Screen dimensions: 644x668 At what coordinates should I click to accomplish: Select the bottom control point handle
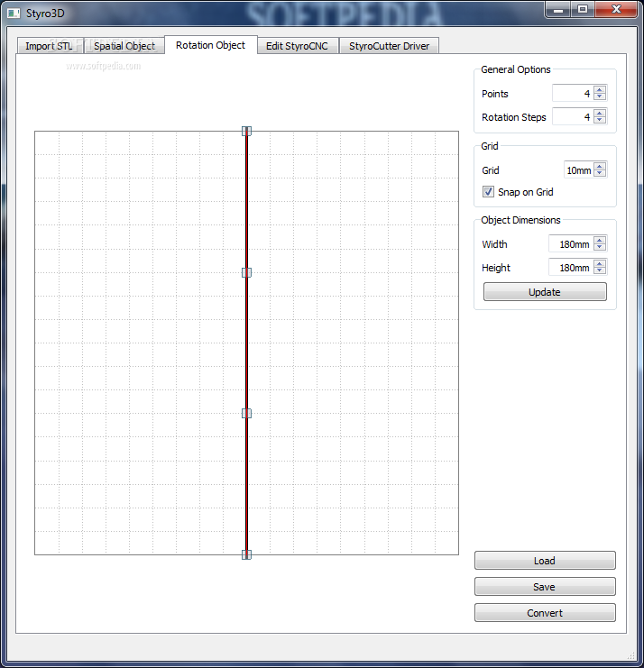click(247, 554)
